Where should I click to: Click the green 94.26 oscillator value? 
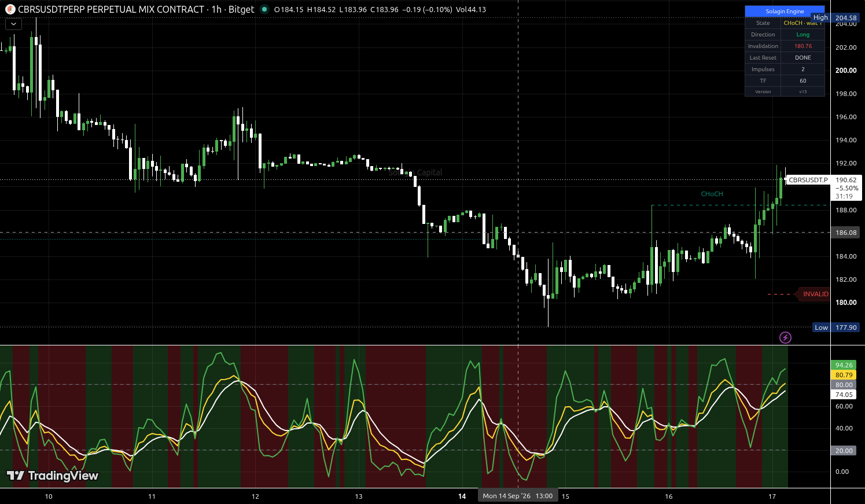pos(844,365)
